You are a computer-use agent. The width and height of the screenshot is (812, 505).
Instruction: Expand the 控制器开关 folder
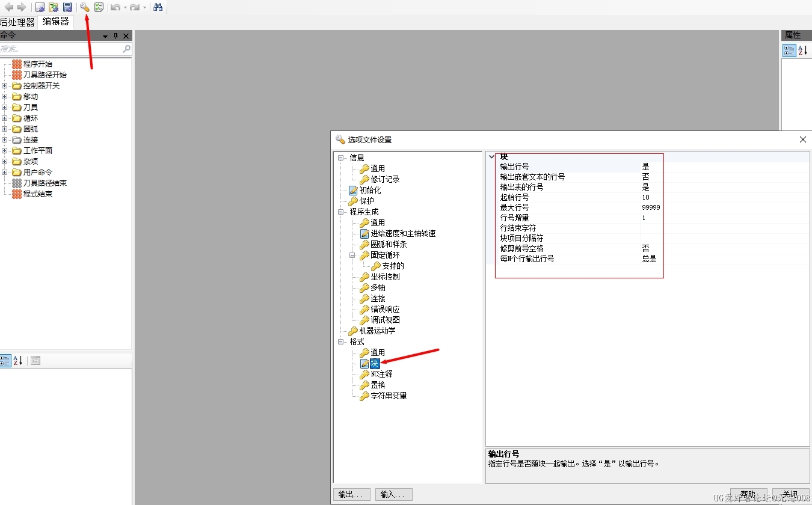[5, 85]
